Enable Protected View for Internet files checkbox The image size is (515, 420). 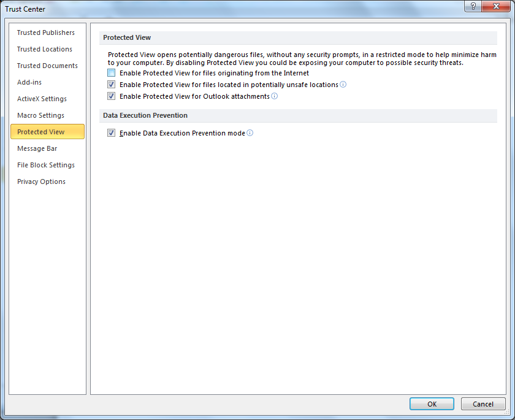click(x=112, y=73)
